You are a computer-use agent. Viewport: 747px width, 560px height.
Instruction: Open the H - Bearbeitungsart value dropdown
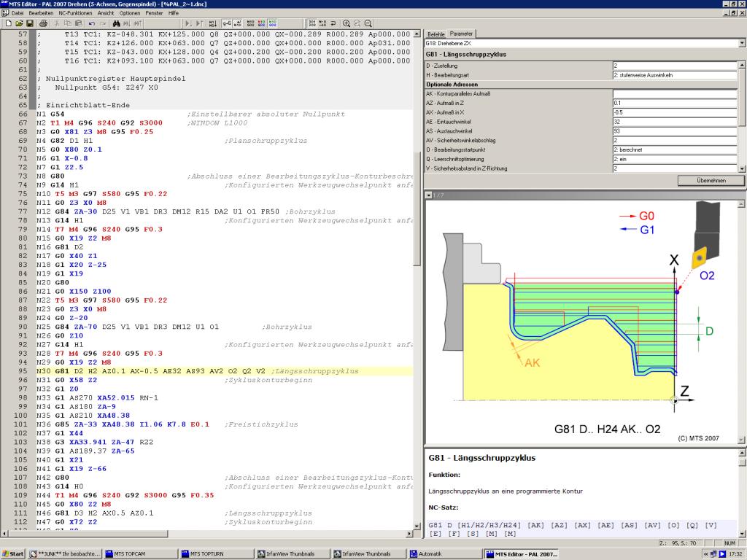click(675, 75)
